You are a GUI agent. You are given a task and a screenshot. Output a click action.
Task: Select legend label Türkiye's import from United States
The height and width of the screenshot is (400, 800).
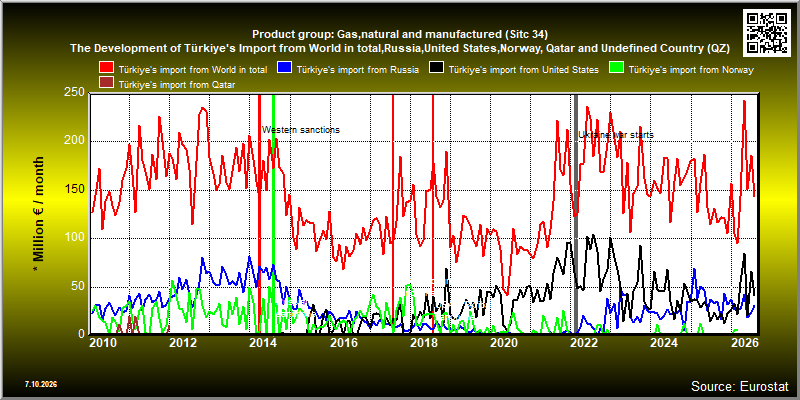523,70
